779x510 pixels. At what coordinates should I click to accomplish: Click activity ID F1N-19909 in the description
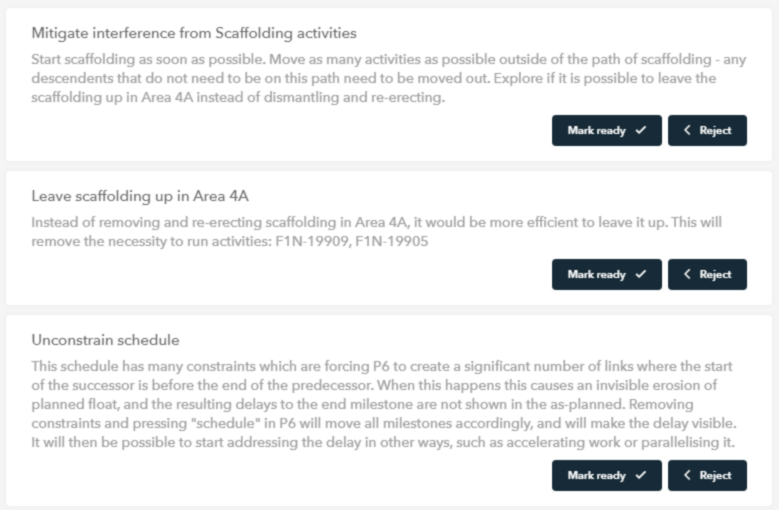[310, 242]
